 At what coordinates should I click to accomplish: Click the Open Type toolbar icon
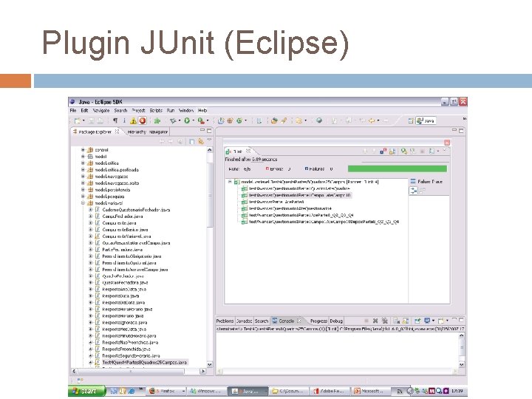274,120
